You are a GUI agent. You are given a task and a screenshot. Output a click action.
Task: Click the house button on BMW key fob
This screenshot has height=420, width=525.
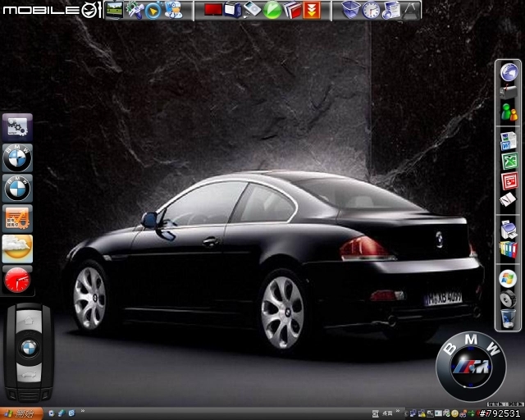point(30,321)
